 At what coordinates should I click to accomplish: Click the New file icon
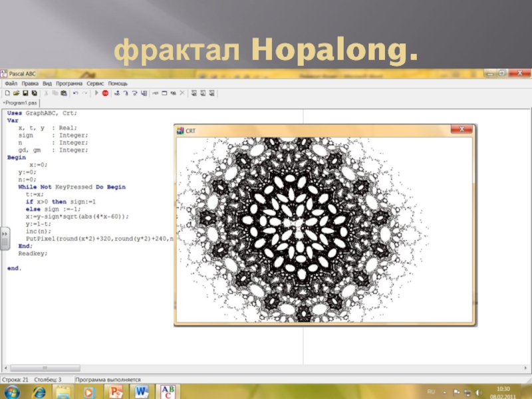(7, 94)
